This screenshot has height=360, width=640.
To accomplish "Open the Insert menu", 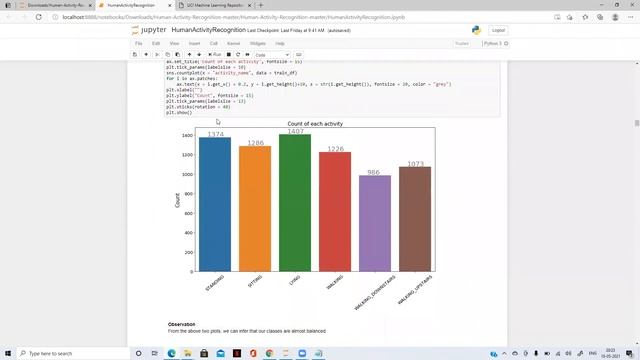I will tap(194, 43).
